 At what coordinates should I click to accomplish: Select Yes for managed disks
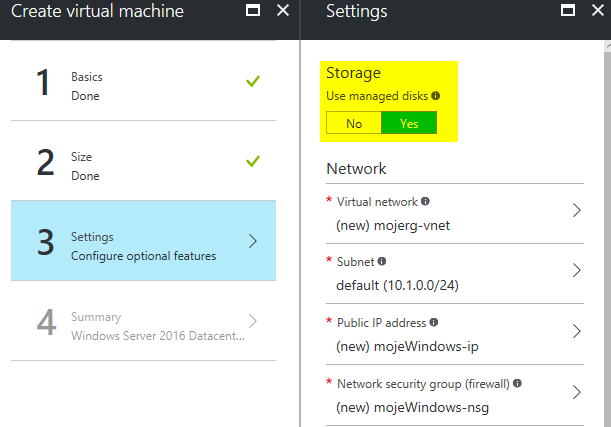pos(409,123)
